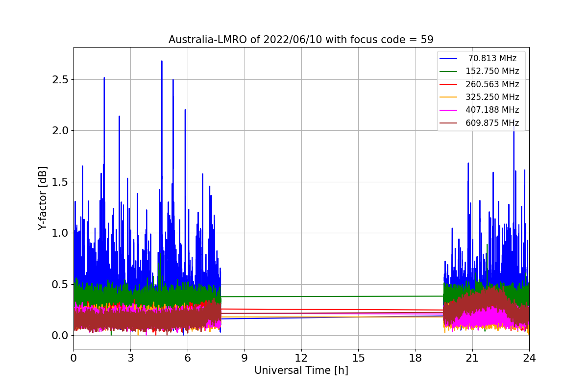Click the 0.0 y-axis tick label
The image size is (588, 392).
61,335
